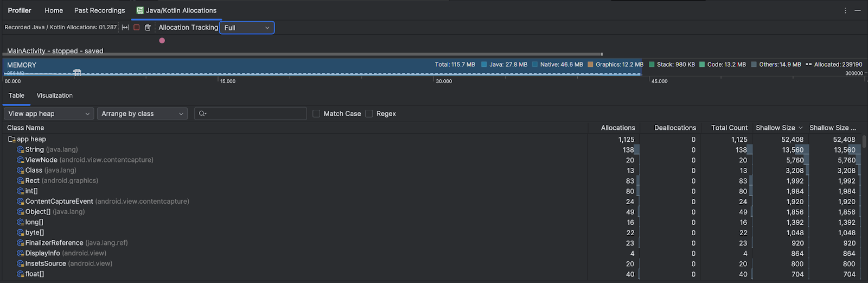Click the class filter search field
This screenshot has width=868, height=283.
click(256, 114)
